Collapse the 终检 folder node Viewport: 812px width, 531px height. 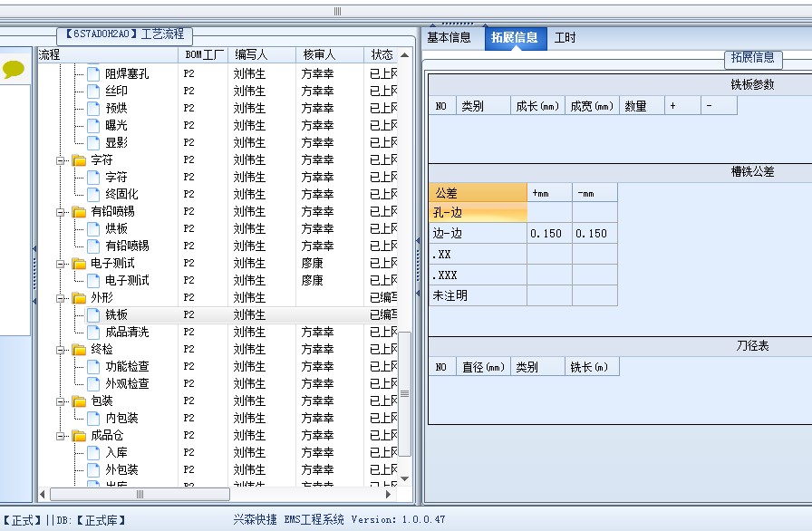coord(60,350)
